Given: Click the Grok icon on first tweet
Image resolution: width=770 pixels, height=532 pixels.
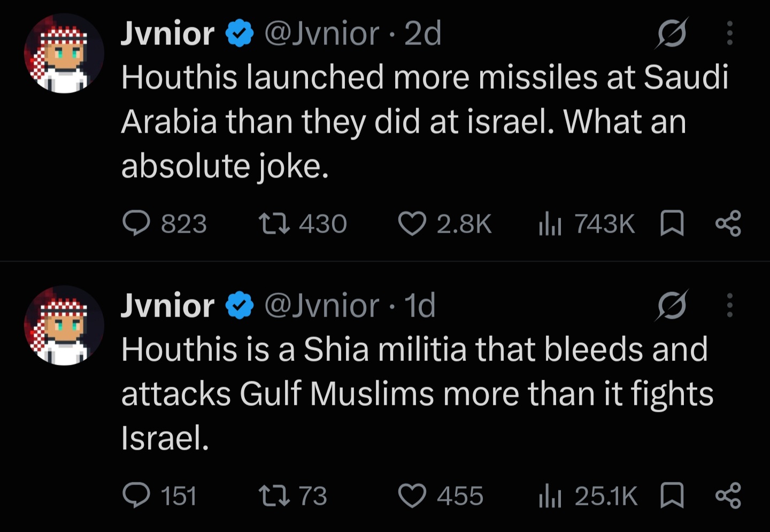Looking at the screenshot, I should click(672, 35).
